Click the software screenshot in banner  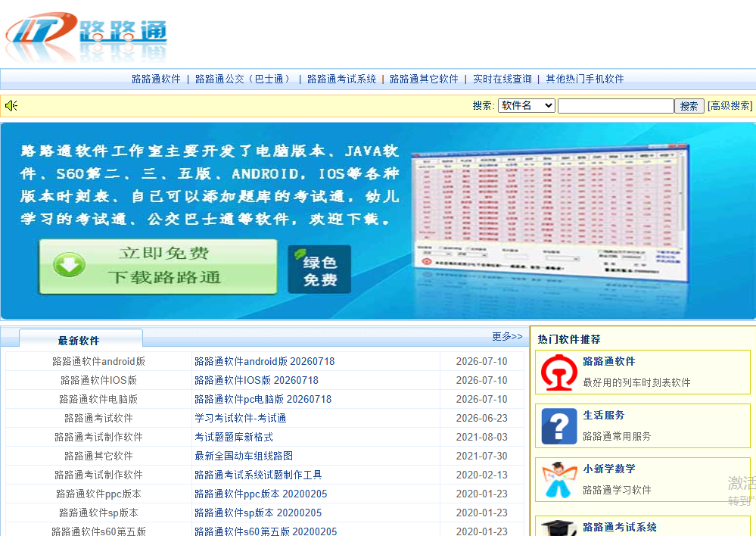point(551,215)
